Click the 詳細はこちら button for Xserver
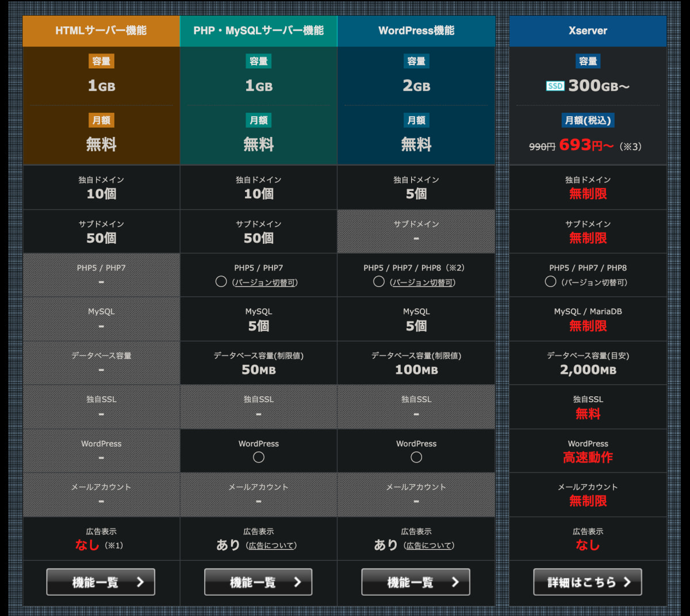The height and width of the screenshot is (616, 690). coord(588,582)
